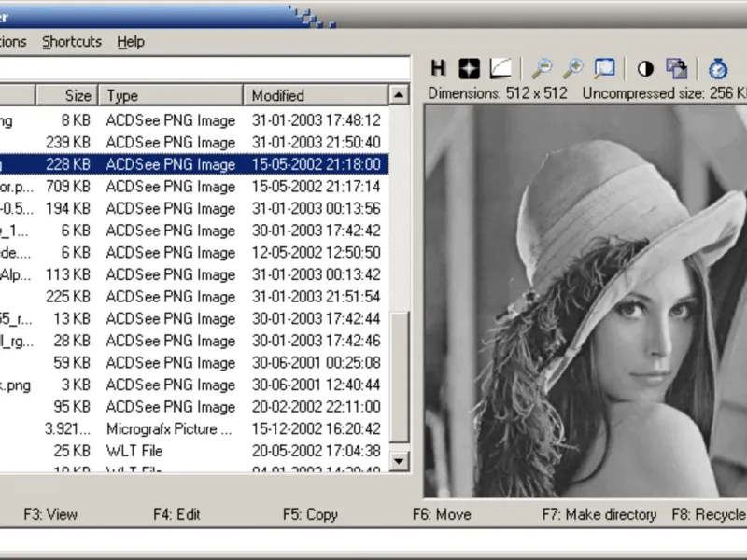Click the F8: Recycle button
The height and width of the screenshot is (560, 747).
709,514
